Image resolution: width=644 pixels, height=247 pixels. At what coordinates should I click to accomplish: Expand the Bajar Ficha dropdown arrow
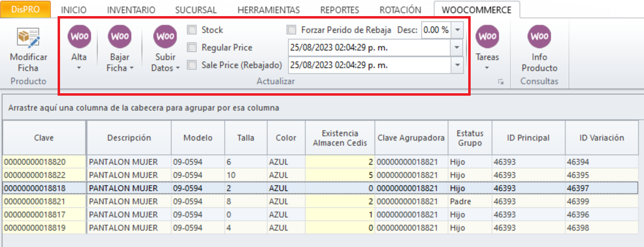(131, 68)
